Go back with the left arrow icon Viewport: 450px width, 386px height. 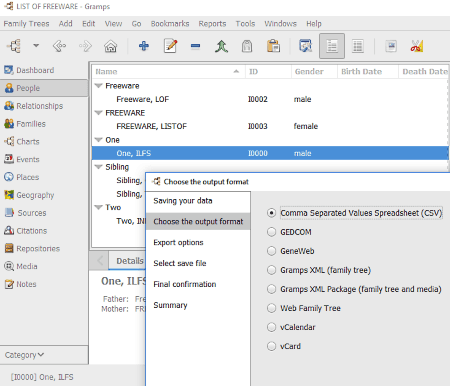[59, 46]
